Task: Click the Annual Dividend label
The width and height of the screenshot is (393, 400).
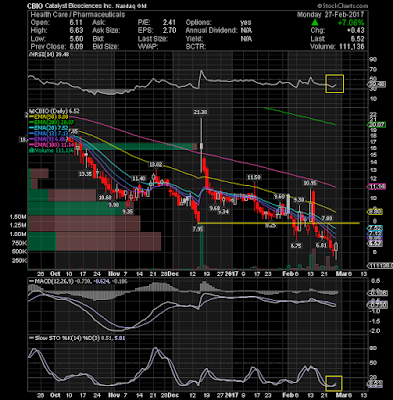Action: (x=211, y=31)
